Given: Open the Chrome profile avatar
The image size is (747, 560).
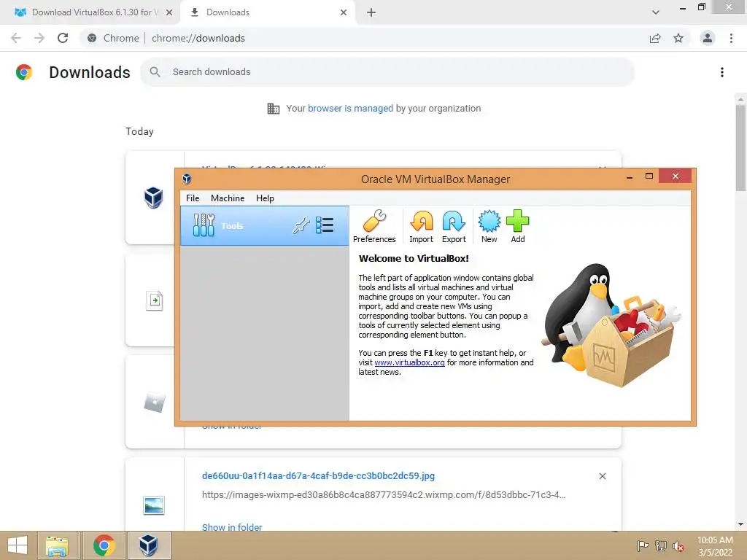Looking at the screenshot, I should (x=708, y=38).
